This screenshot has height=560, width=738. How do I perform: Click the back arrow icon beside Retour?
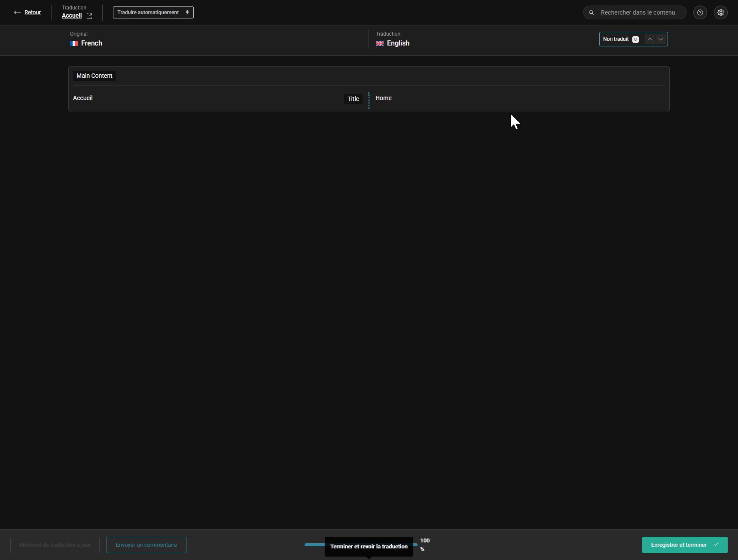coord(18,12)
